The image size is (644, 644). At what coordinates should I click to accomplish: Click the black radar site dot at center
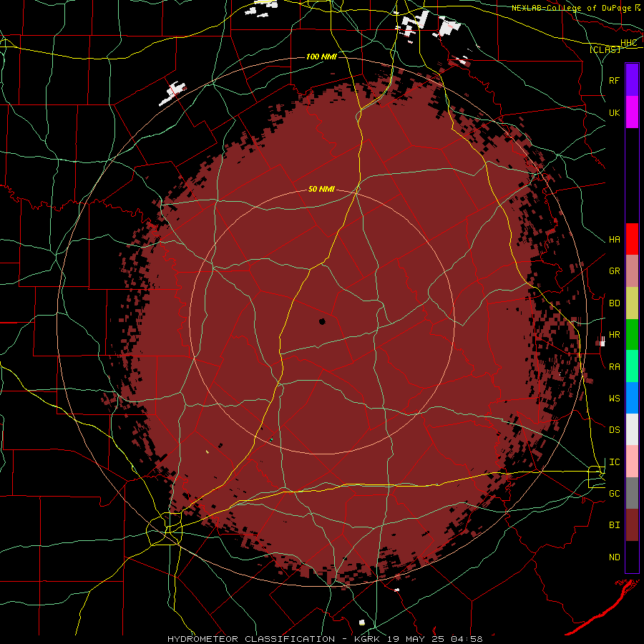pos(322,321)
